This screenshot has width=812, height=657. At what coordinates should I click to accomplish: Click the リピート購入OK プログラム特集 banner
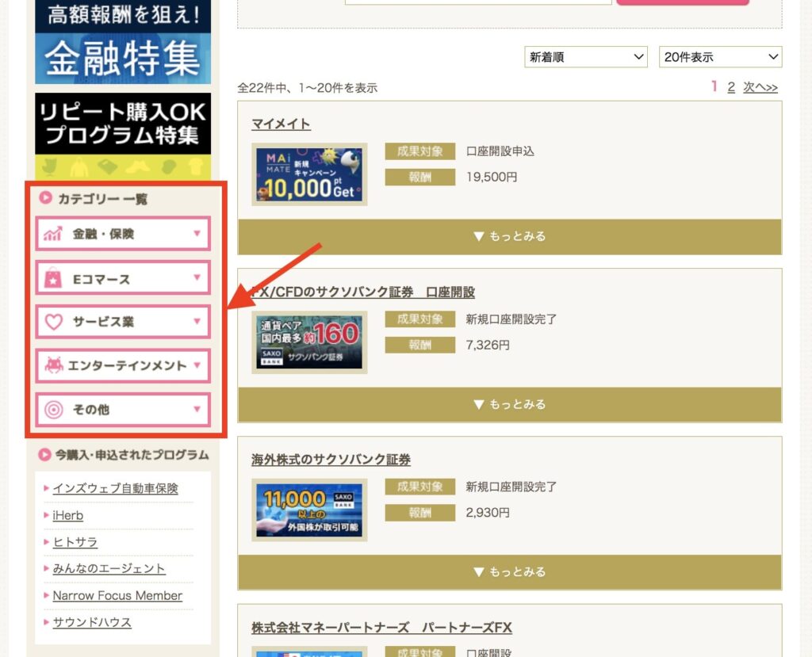(123, 136)
